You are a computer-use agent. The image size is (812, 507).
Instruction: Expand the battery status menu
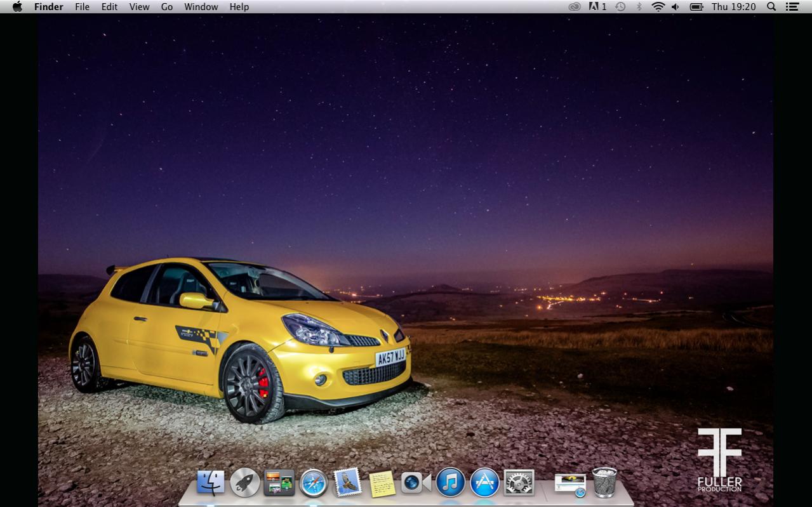pos(696,7)
